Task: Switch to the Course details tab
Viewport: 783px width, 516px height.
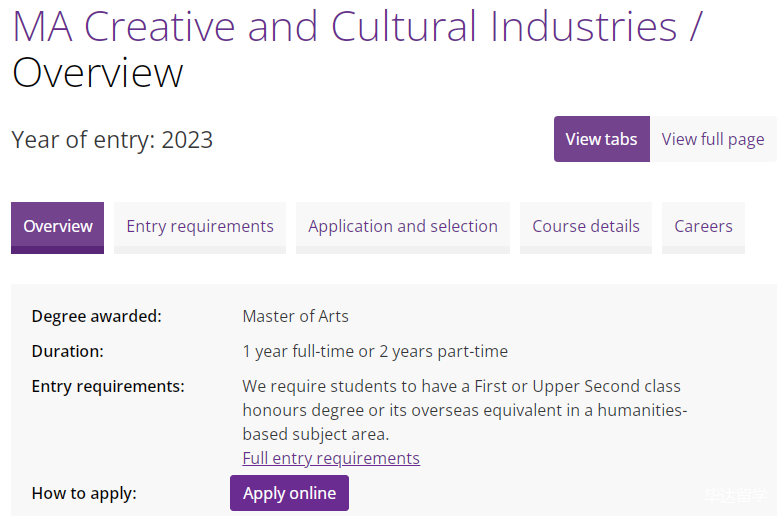Action: (586, 226)
